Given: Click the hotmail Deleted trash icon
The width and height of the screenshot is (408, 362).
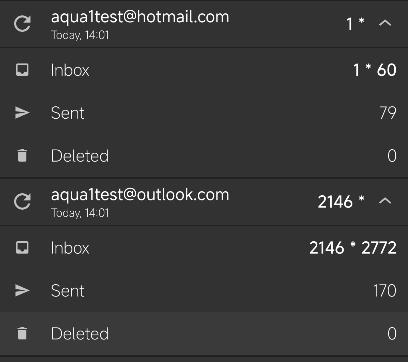Looking at the screenshot, I should [22, 156].
